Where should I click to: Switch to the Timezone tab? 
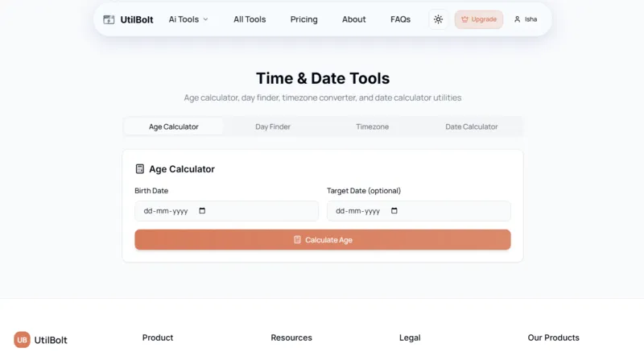(373, 126)
